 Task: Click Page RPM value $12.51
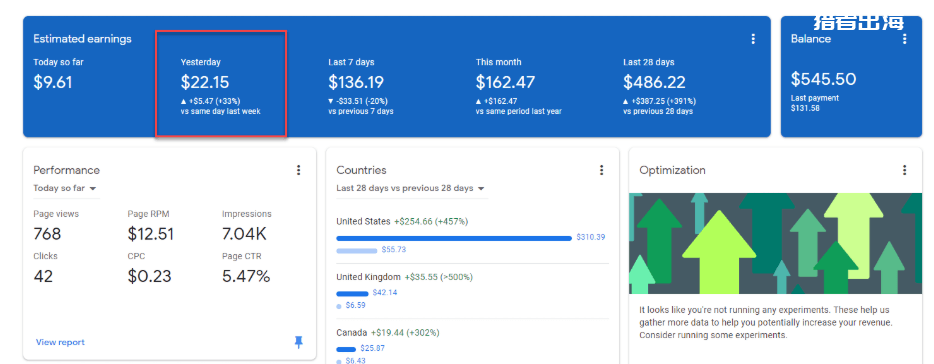[x=151, y=234]
